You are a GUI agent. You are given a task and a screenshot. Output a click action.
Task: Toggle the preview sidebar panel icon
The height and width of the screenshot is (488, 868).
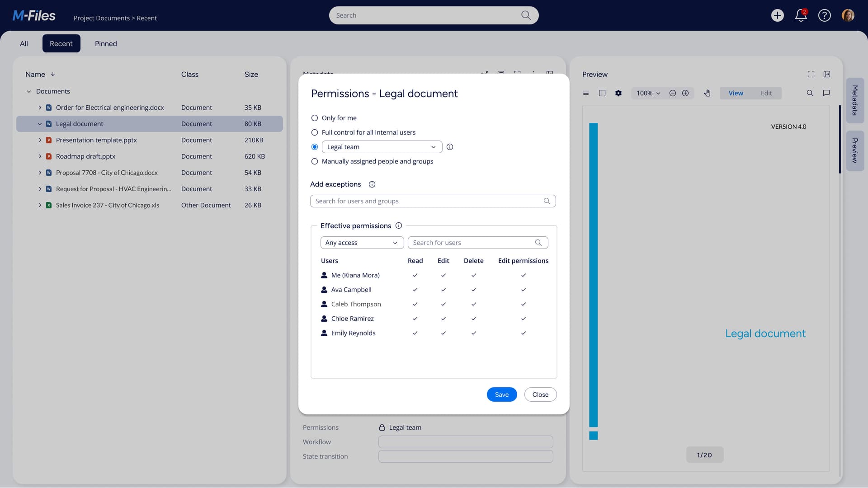pos(602,93)
